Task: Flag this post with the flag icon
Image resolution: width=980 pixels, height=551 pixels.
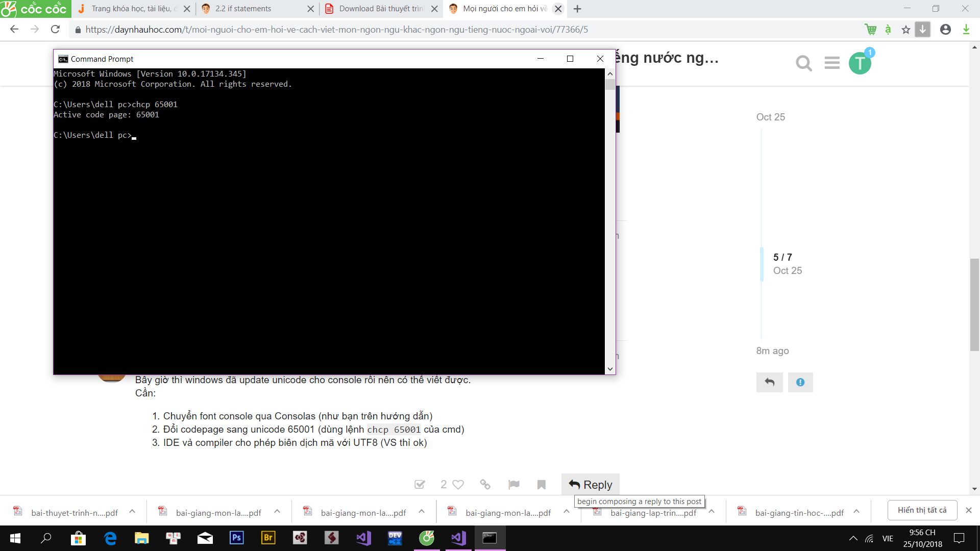Action: (513, 484)
